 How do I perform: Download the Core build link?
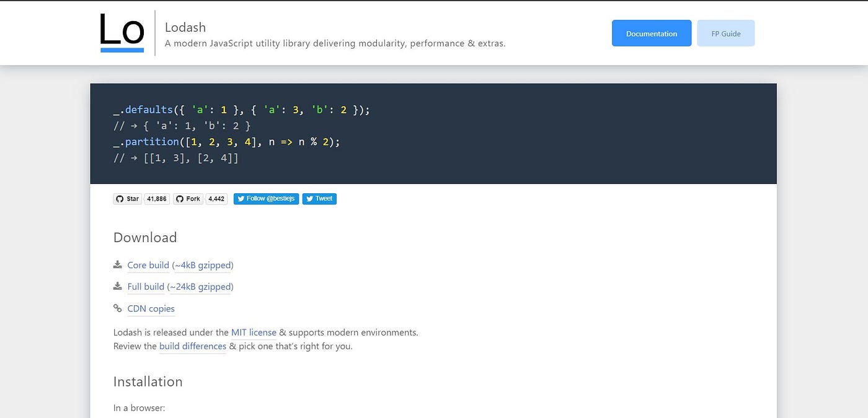click(x=148, y=265)
